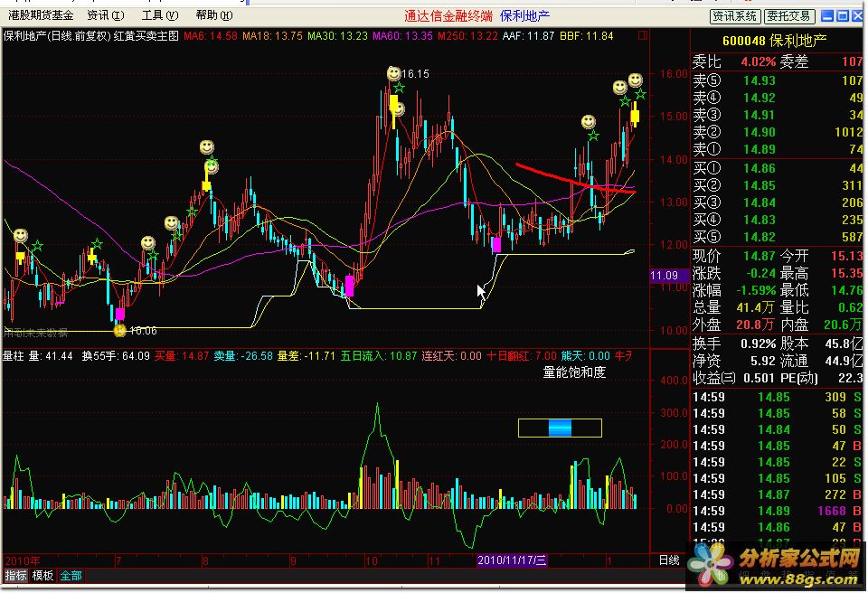Image resolution: width=868 pixels, height=593 pixels.
Task: Click the 600048 保利地产 stock title
Action: coord(774,41)
